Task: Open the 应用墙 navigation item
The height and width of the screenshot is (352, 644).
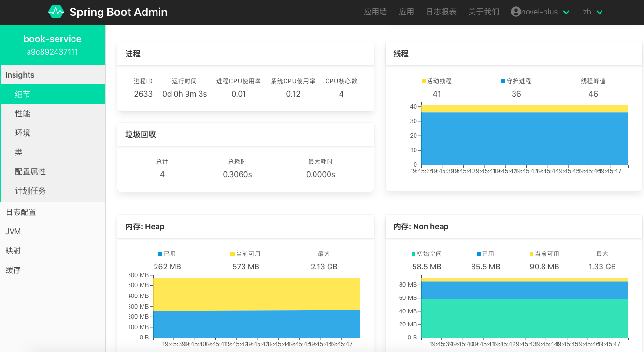Action: 375,12
